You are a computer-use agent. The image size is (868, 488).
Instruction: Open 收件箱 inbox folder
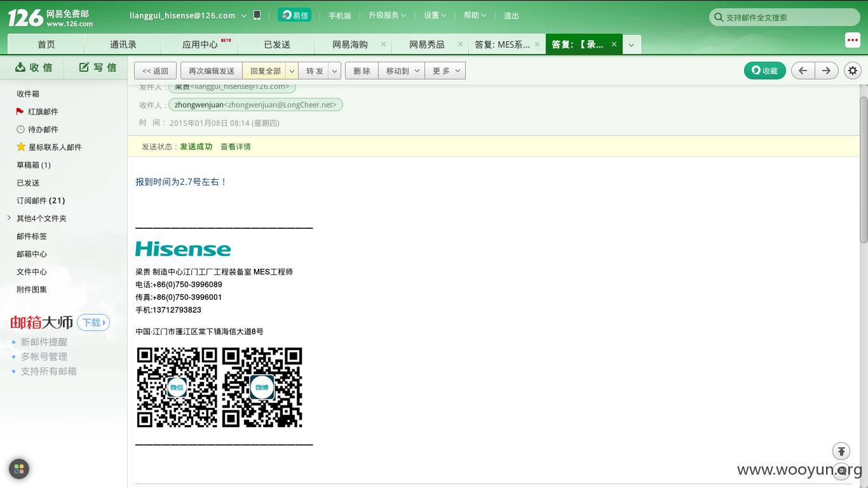coord(28,94)
